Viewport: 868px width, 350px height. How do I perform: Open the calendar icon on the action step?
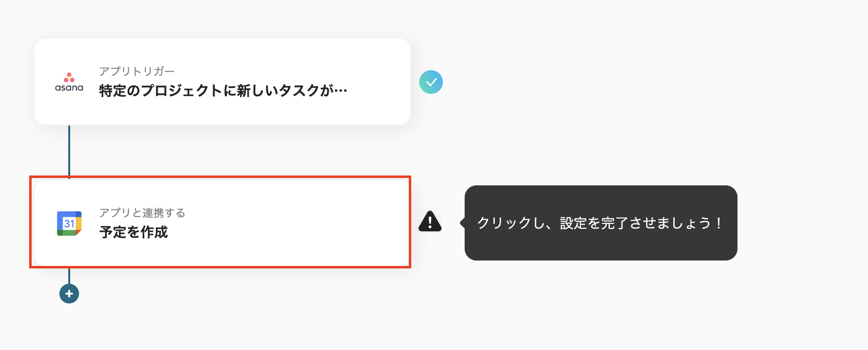click(69, 222)
